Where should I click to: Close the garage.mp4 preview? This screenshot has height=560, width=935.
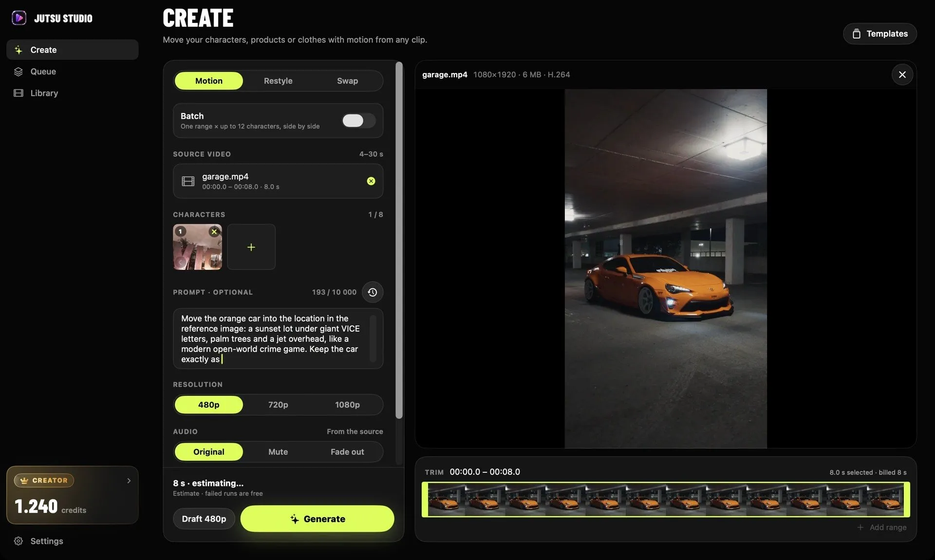[x=902, y=75]
